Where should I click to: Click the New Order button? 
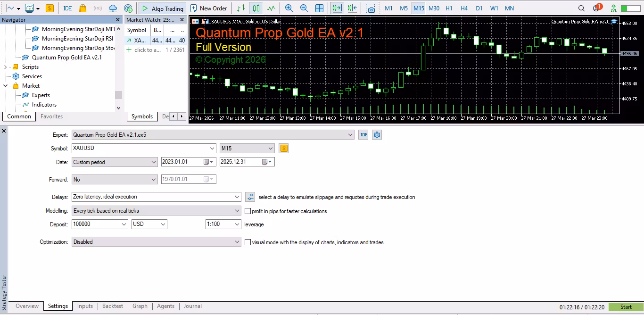(x=209, y=8)
